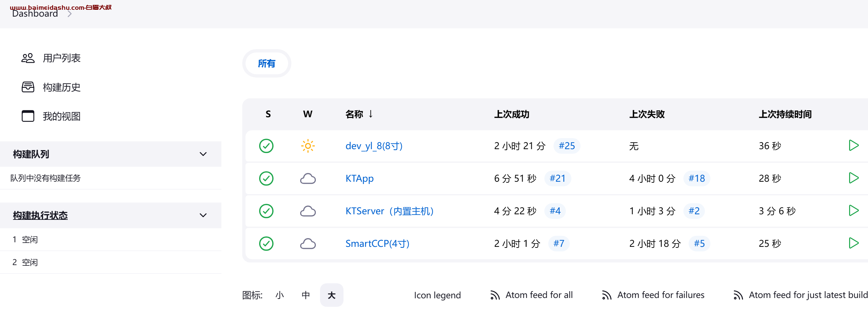The width and height of the screenshot is (868, 325).
Task: Click RSS icon beside Atom feed for all
Action: click(x=495, y=295)
